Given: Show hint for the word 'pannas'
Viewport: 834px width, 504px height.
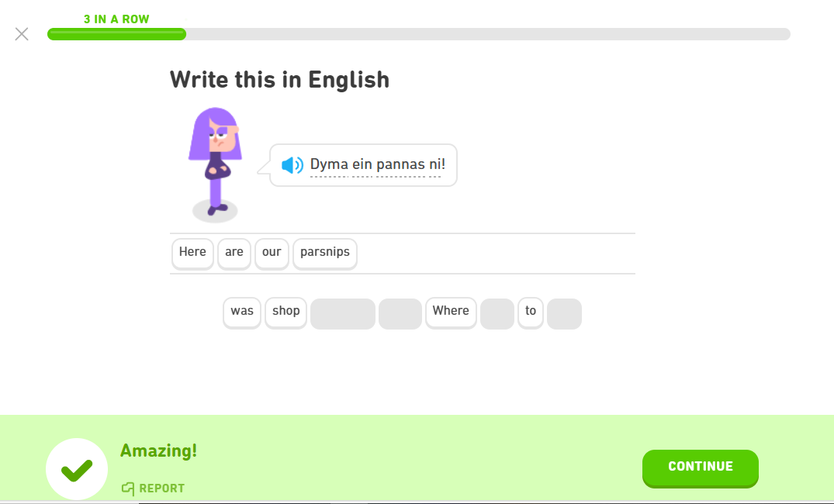Looking at the screenshot, I should coord(401,165).
